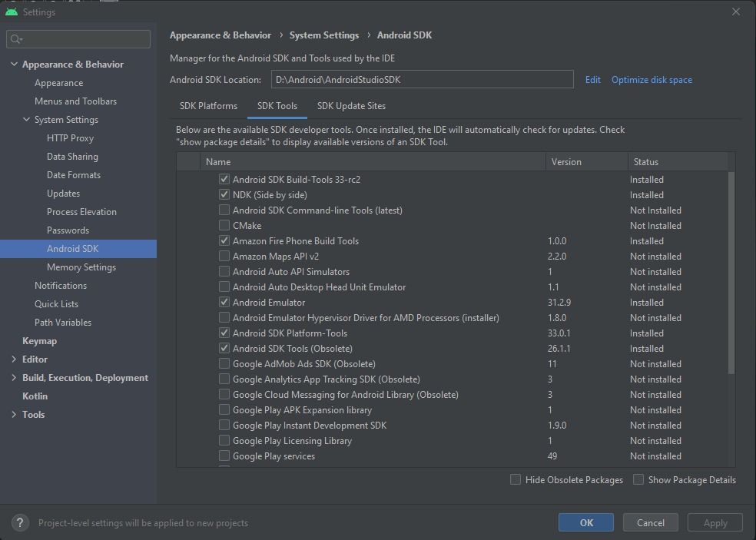Collapse the System Settings tree node
Screen dimensions: 756x540
coord(26,120)
